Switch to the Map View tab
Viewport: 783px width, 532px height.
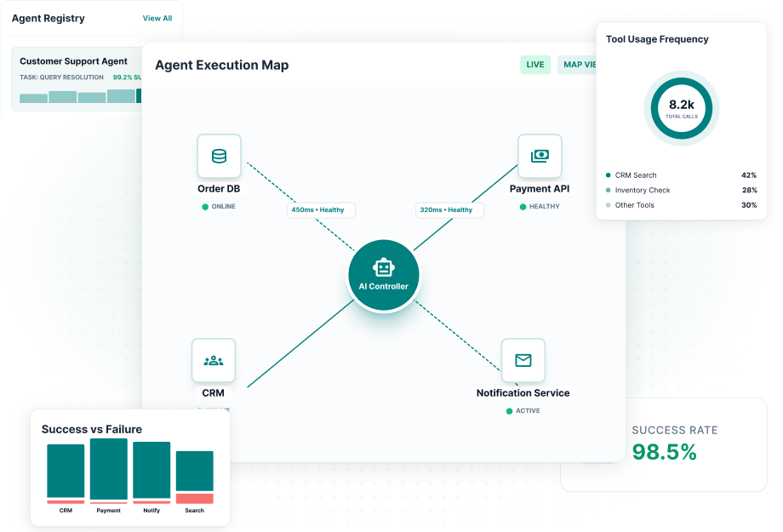pos(579,65)
